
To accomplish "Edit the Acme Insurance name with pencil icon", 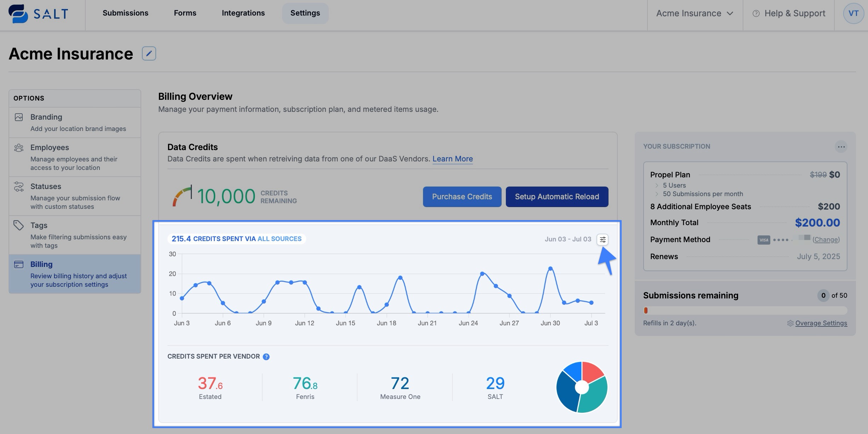I will [x=149, y=53].
